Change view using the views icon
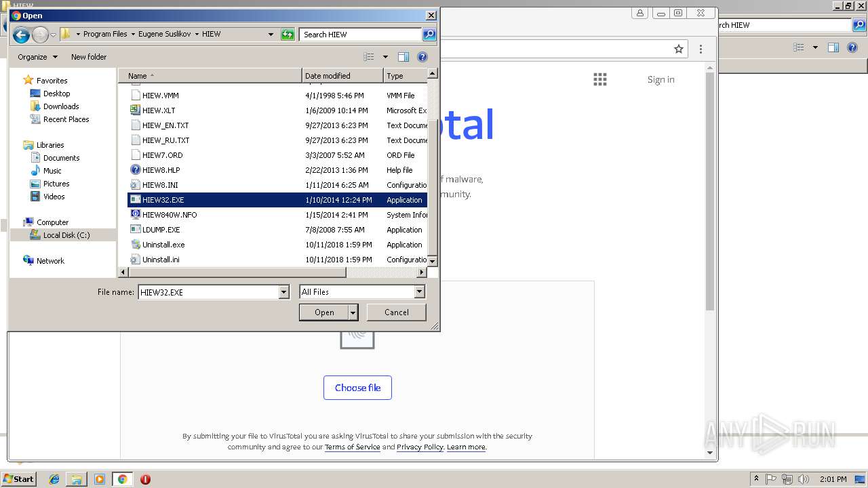Screen dimensions: 868x488 369,57
